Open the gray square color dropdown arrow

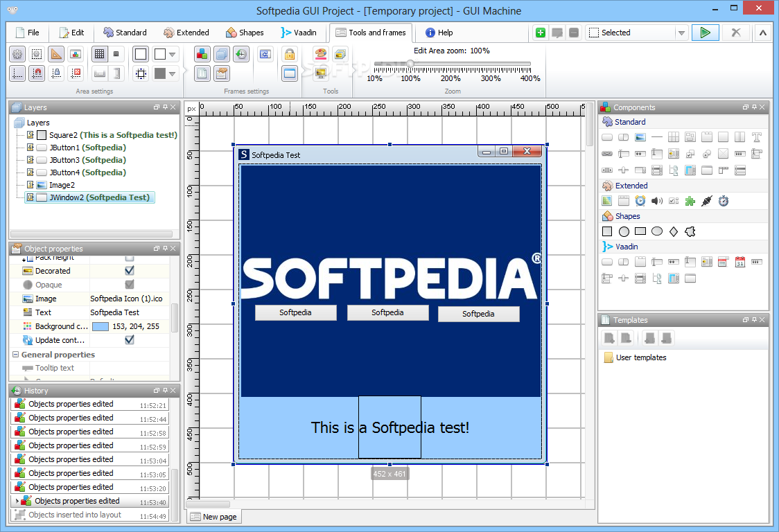(173, 74)
